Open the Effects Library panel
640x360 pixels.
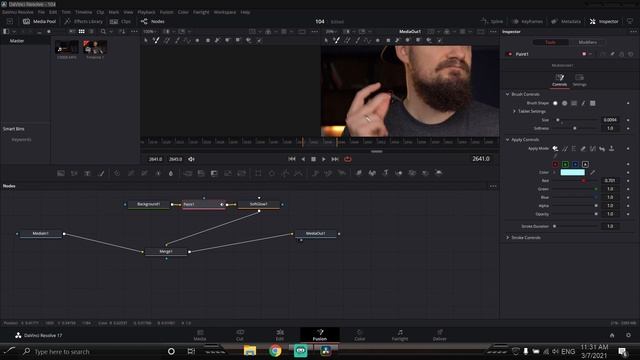(83, 21)
